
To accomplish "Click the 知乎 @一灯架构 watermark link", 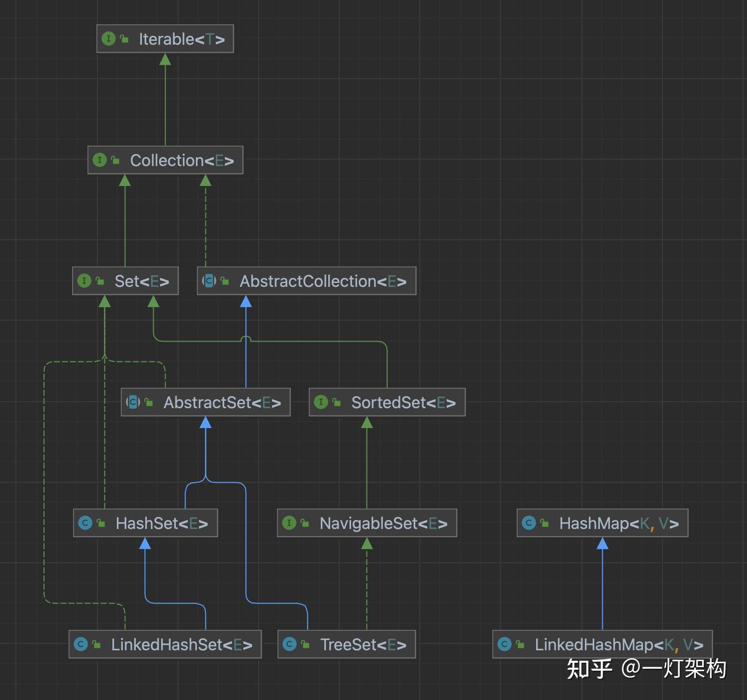I will click(647, 669).
